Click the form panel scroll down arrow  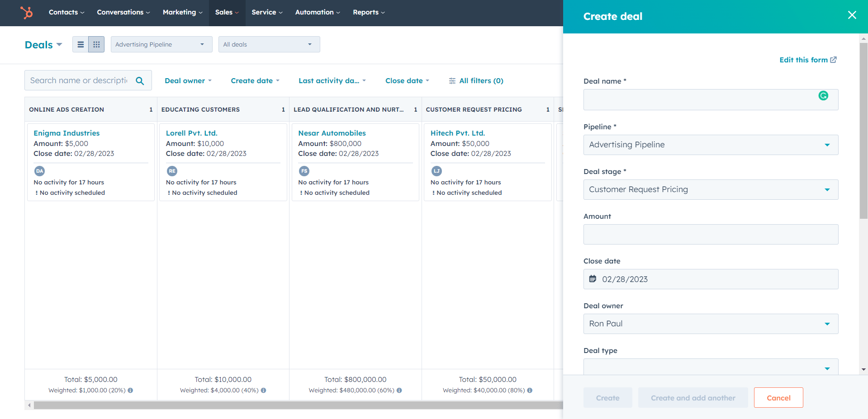click(x=863, y=369)
